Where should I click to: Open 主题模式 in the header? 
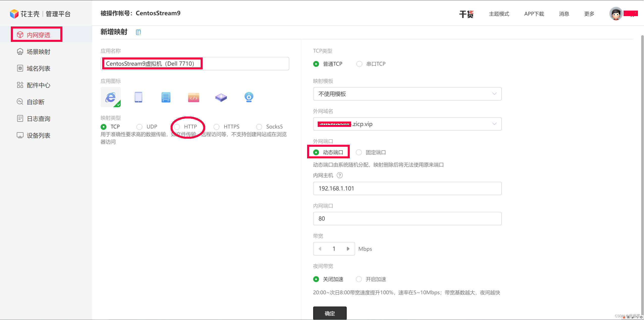coord(499,14)
